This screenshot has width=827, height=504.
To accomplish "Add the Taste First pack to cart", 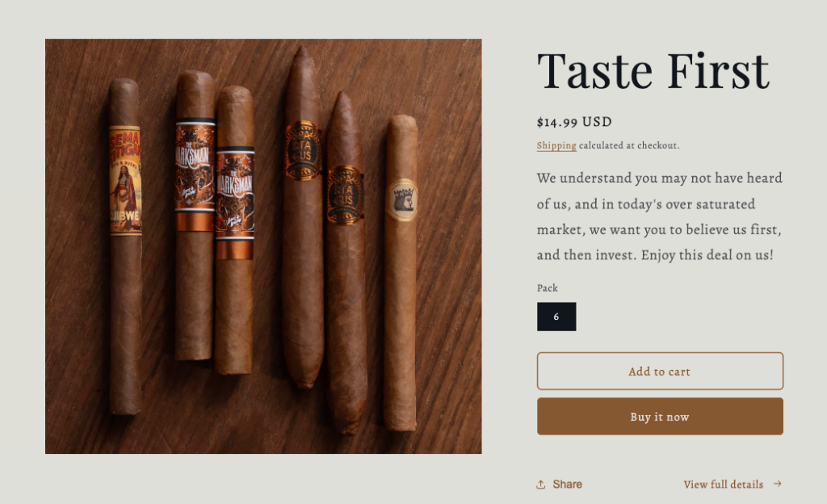I will [660, 372].
